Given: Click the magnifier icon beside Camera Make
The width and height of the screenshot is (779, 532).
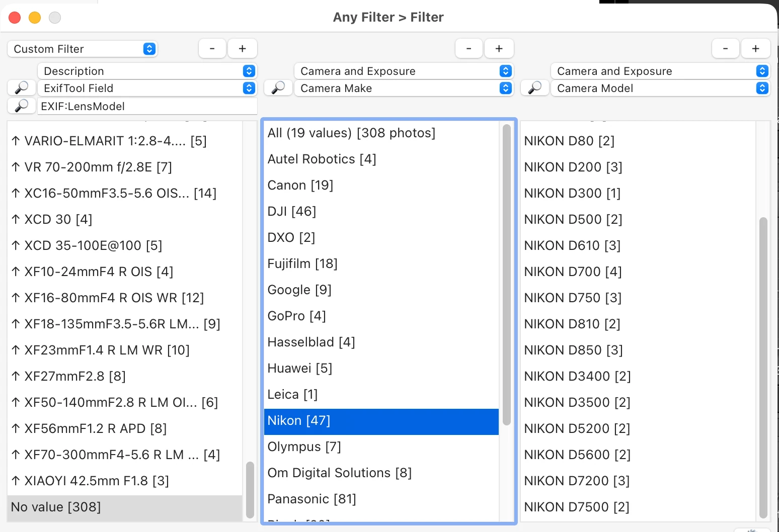Looking at the screenshot, I should 278,88.
